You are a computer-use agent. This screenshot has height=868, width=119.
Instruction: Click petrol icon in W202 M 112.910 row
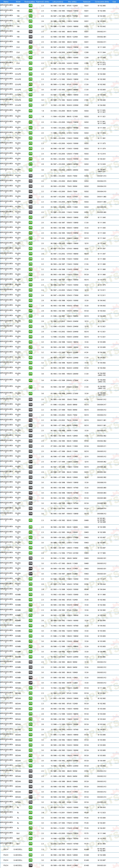tap(31, 154)
